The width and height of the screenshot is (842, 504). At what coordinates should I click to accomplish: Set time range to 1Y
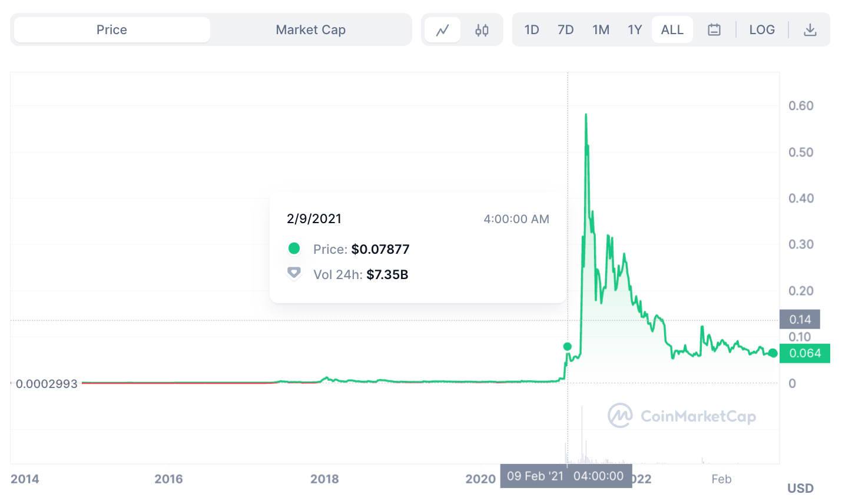click(x=635, y=30)
